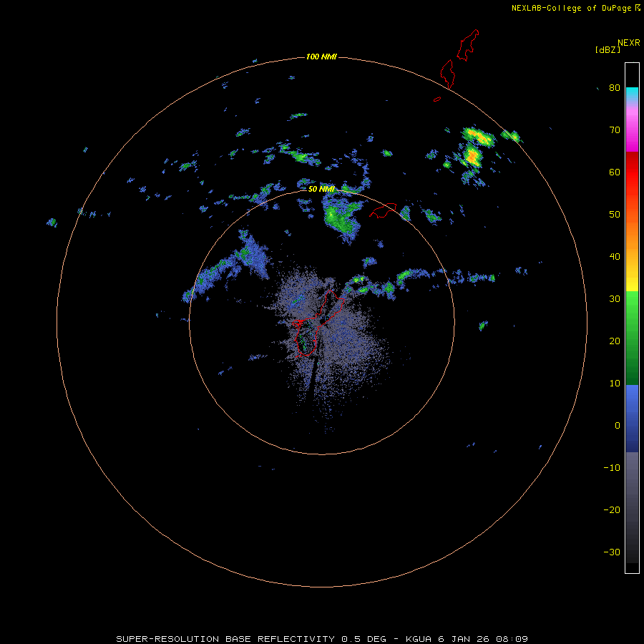
Task: Click the 20 value on dBZ scale
Action: coord(615,341)
